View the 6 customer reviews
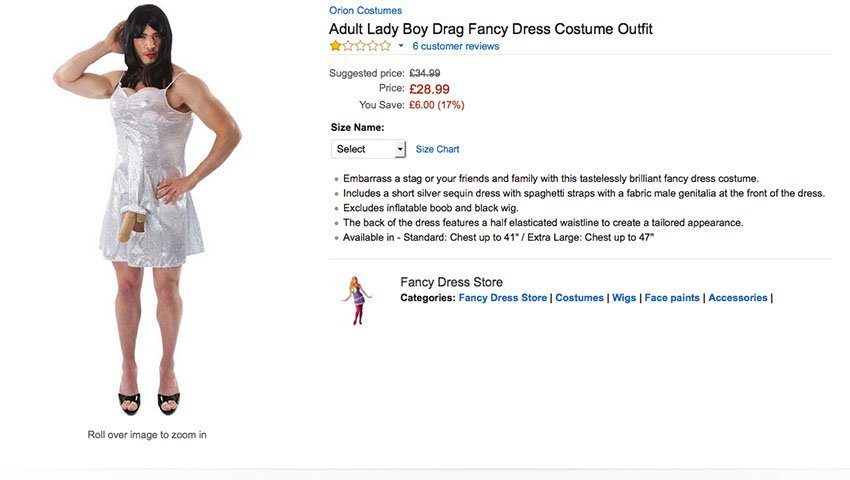The width and height of the screenshot is (850, 480). [x=455, y=46]
